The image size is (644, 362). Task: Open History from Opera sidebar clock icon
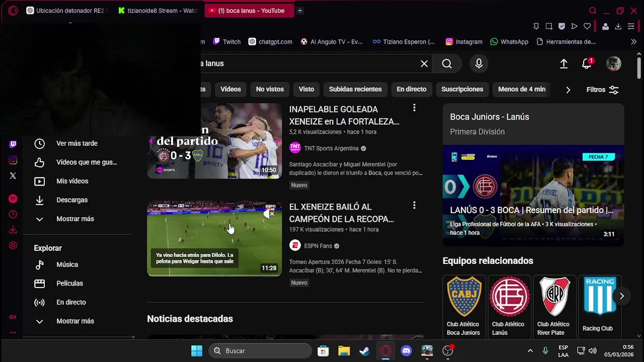[13, 214]
